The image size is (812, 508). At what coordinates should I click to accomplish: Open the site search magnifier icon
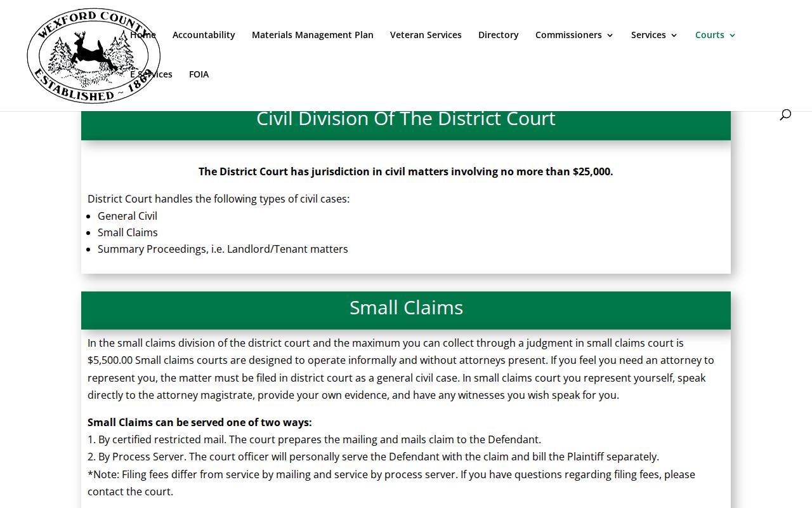coord(785,114)
